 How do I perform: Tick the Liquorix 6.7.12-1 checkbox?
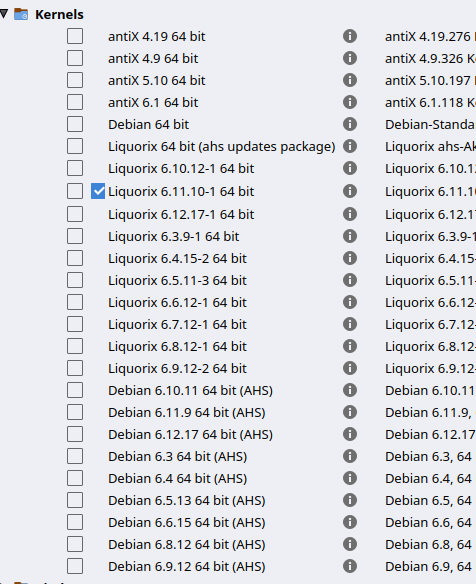click(x=75, y=324)
